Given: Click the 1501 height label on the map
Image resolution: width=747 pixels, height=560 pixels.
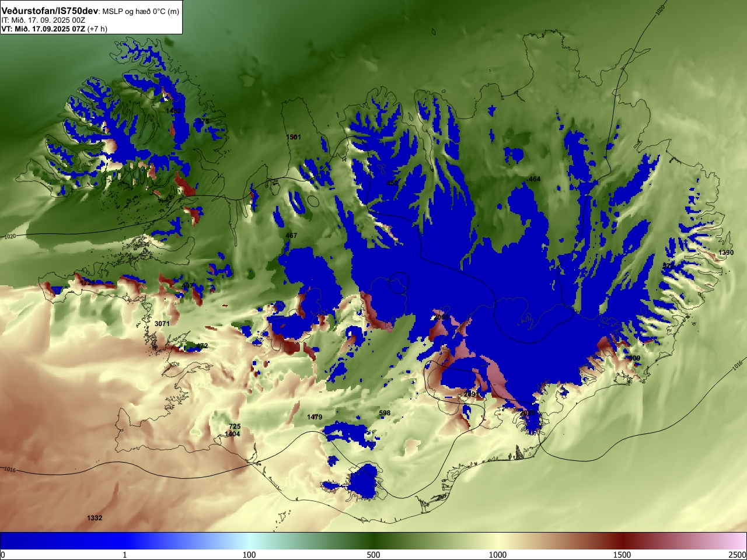Looking at the screenshot, I should 294,137.
